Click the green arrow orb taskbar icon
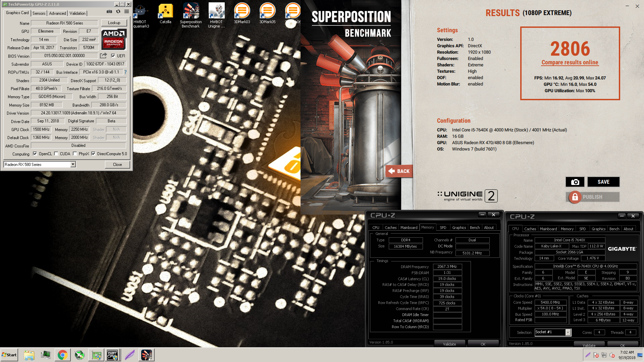The image size is (644, 362). point(79,355)
